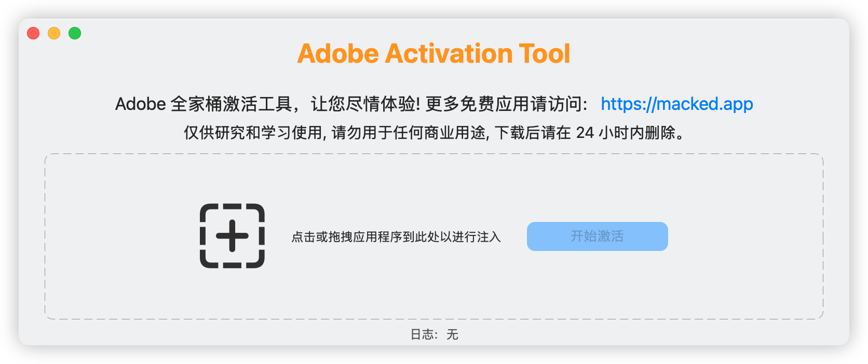
Task: Click the word Adobe in the orange title
Action: coord(338,54)
